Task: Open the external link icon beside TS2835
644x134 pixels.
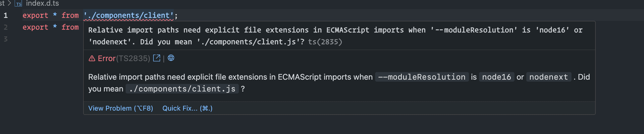Action: (x=157, y=58)
